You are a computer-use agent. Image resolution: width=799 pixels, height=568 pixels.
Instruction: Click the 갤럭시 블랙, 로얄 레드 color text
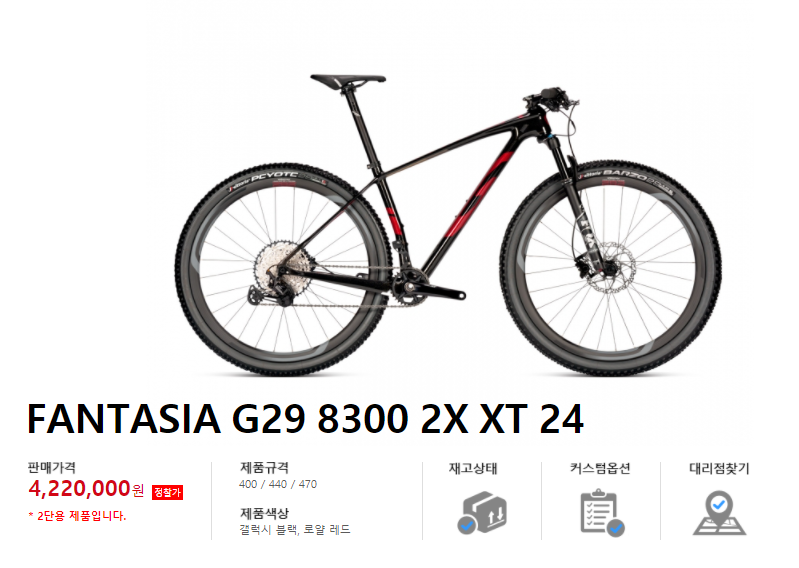tap(295, 530)
